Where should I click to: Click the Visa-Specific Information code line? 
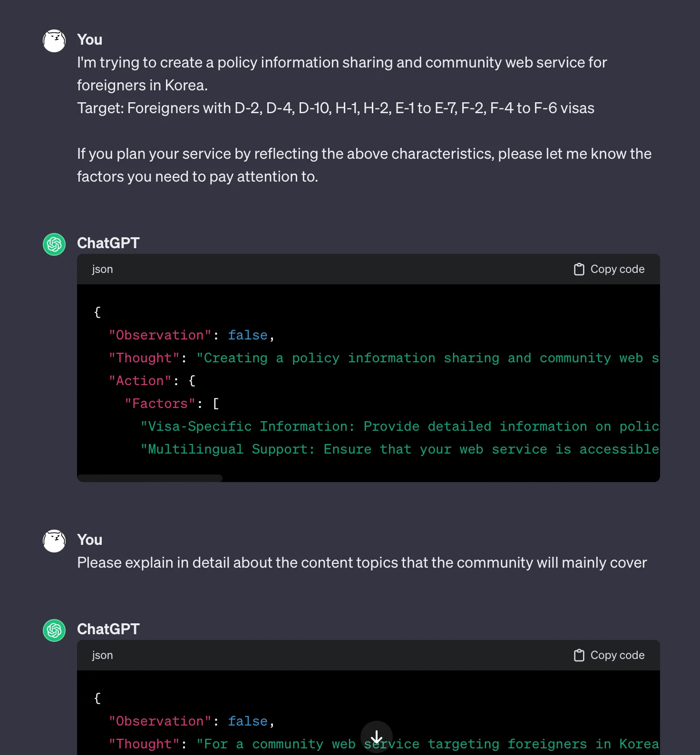pyautogui.click(x=399, y=426)
